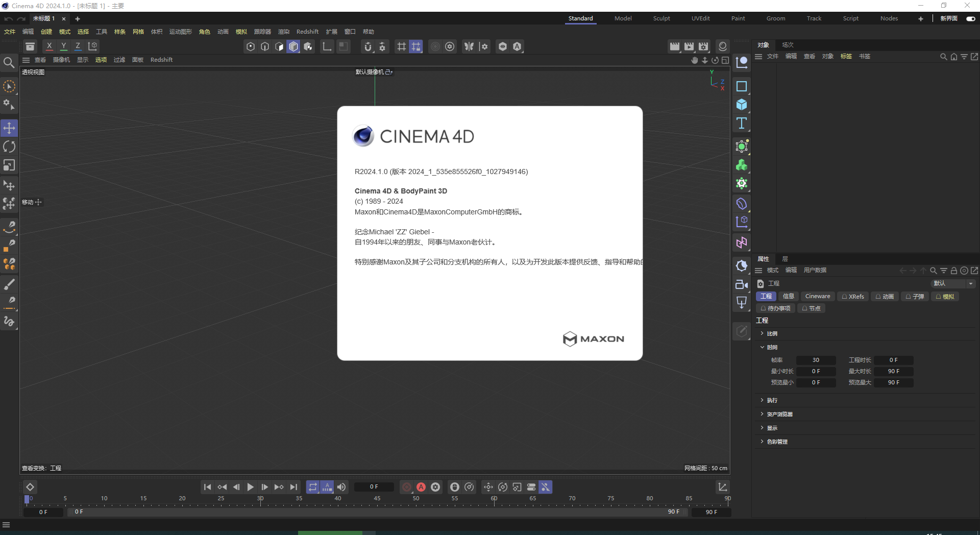Toggle the keyframe auto-recording red A button
Viewport: 980px width, 535px height.
point(421,487)
